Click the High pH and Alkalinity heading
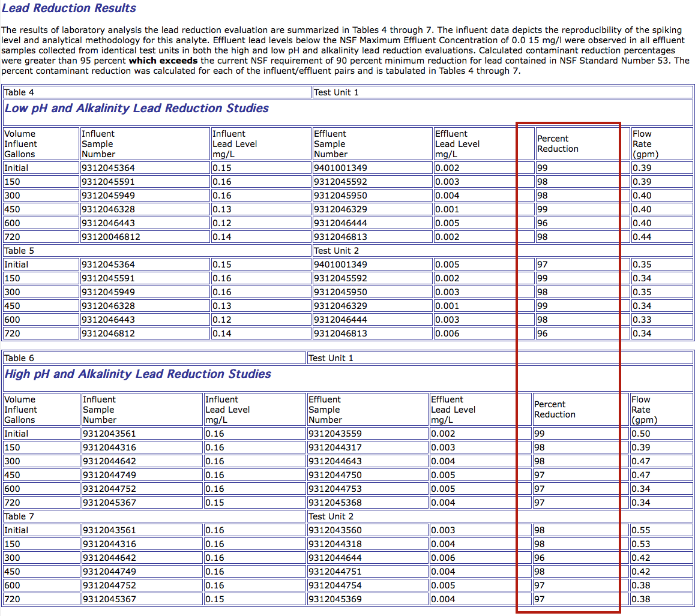 138,374
